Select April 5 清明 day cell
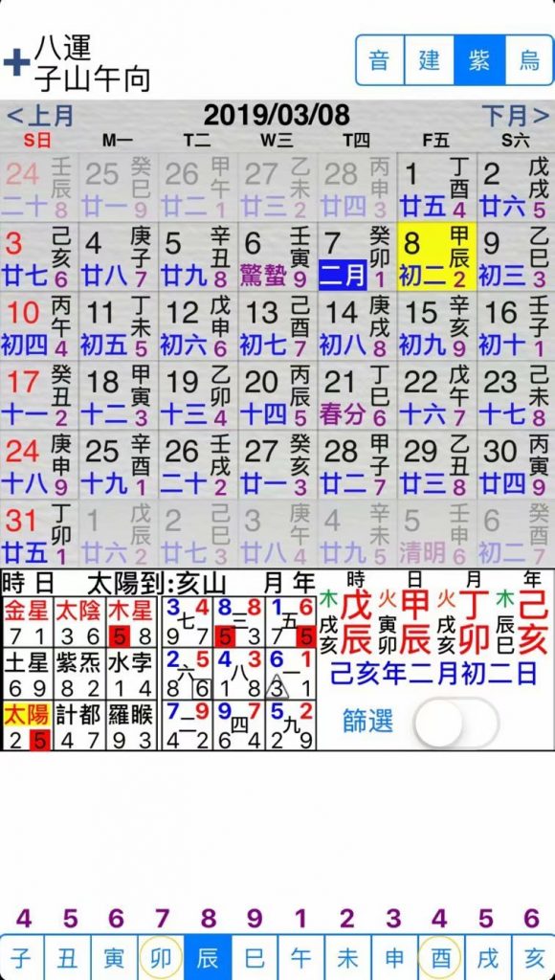This screenshot has width=555, height=980. point(437,533)
